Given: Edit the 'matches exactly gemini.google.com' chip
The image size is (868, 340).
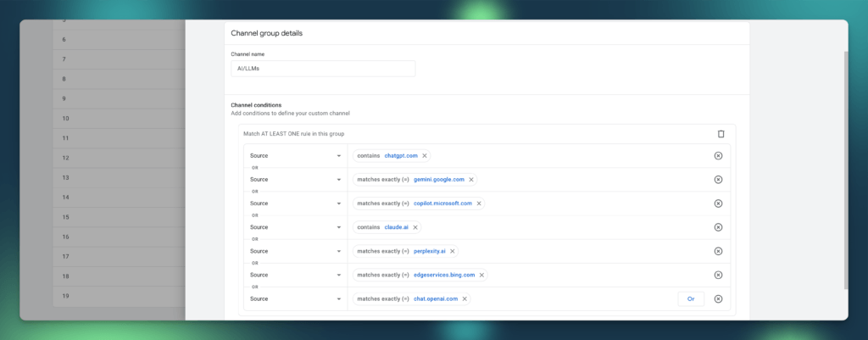Looking at the screenshot, I should click(x=415, y=180).
